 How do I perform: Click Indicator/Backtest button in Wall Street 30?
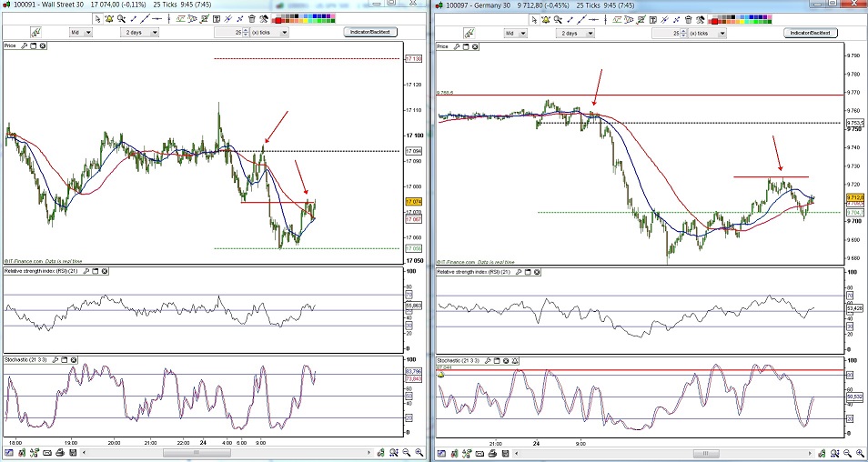click(x=370, y=32)
